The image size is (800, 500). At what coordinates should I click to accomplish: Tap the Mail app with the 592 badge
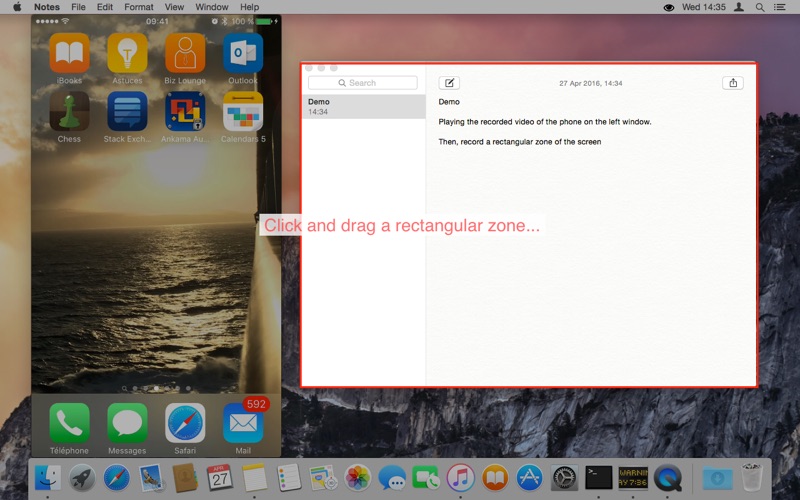pyautogui.click(x=243, y=423)
